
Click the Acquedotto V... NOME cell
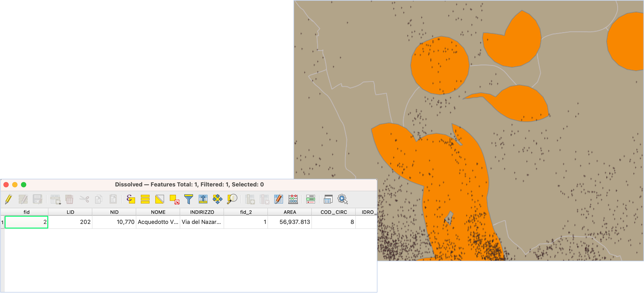click(158, 222)
